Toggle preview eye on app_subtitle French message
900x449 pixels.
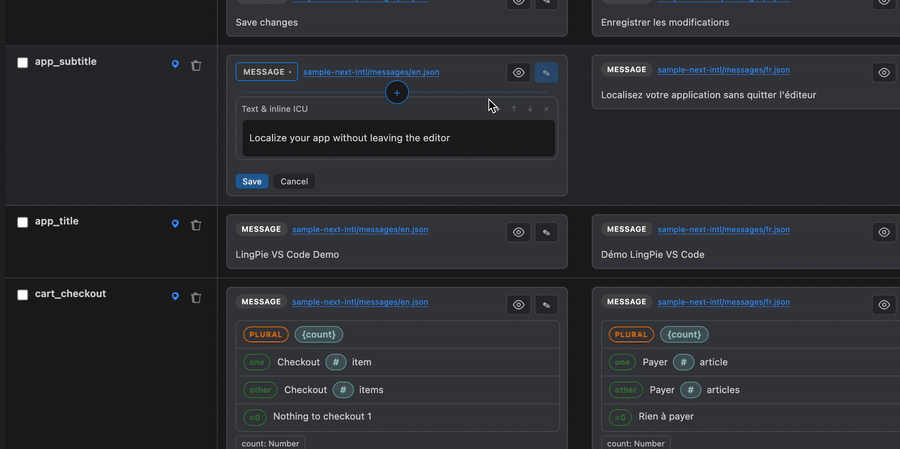point(884,72)
